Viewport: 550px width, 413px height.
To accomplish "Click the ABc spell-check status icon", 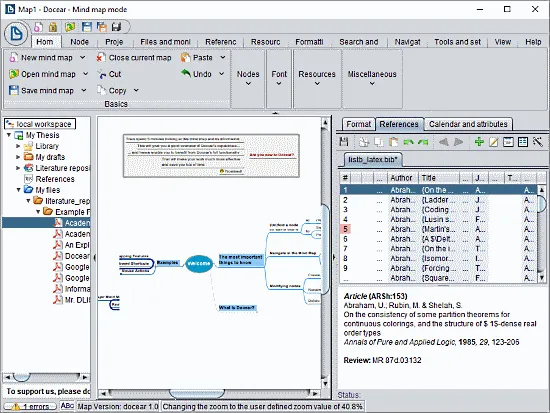I will pyautogui.click(x=67, y=406).
